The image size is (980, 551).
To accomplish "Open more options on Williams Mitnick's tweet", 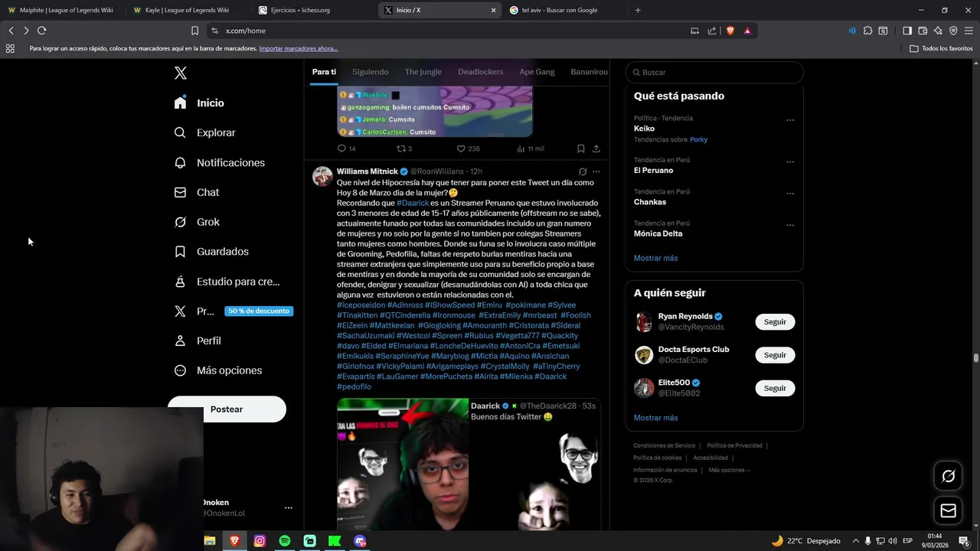I will (596, 171).
